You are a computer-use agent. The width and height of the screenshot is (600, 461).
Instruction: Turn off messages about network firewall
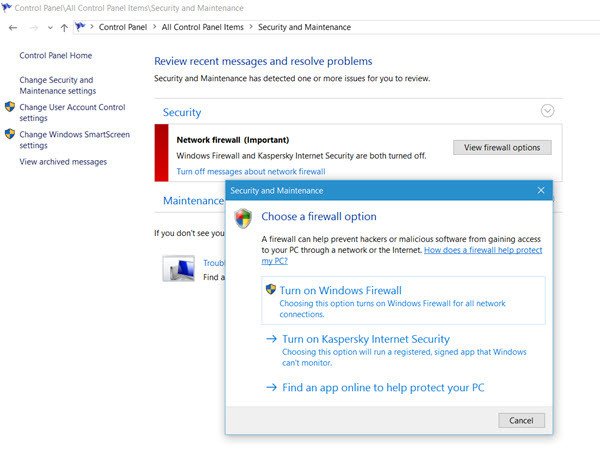250,172
